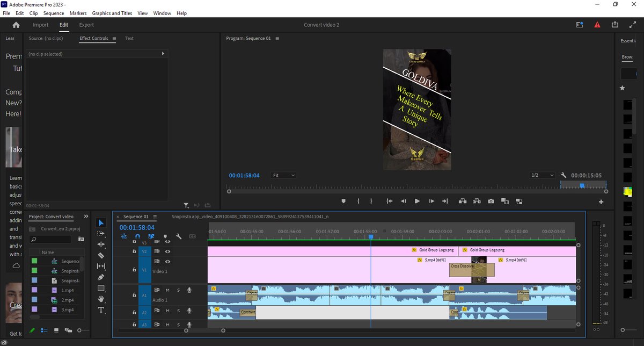Select 2.mp4 in Project panel
This screenshot has width=644, height=346.
tap(67, 300)
